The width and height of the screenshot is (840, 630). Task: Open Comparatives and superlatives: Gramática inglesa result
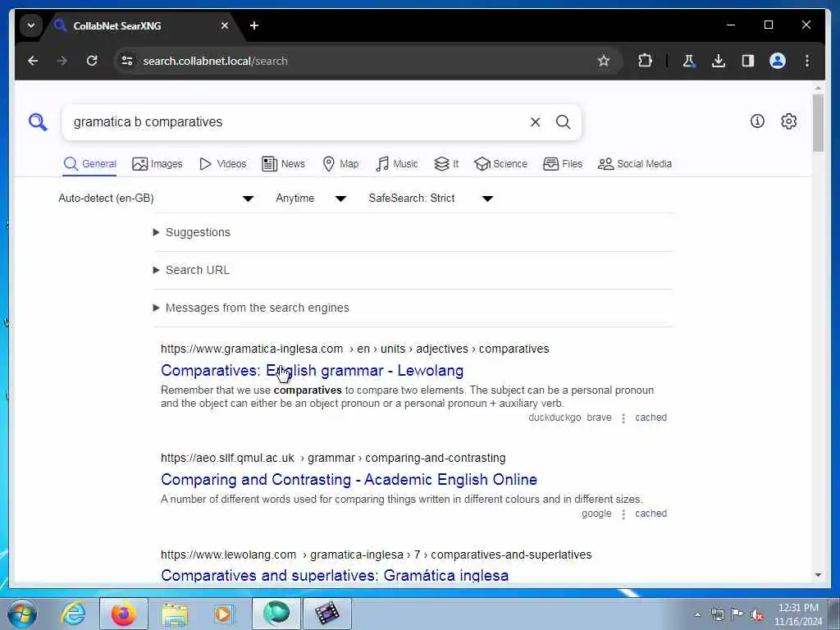pos(335,575)
